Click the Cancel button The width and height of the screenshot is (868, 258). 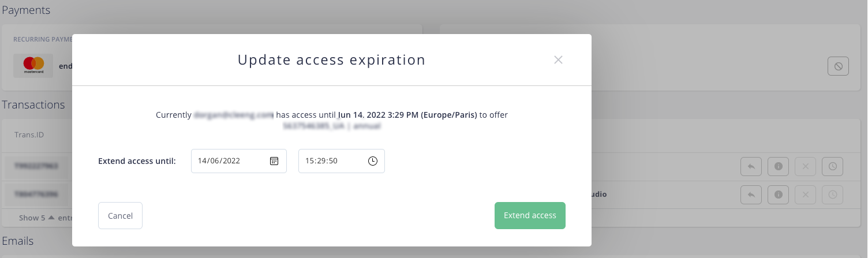(120, 215)
